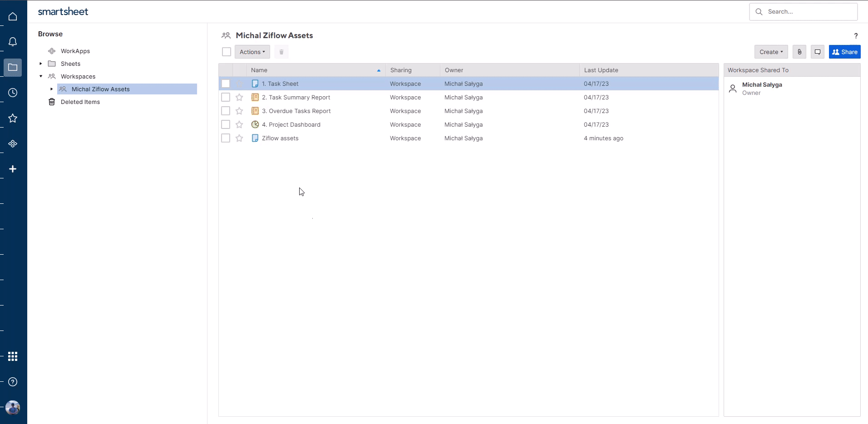Tick the checkbox for Ziflow assets row
The height and width of the screenshot is (424, 868).
click(x=226, y=138)
